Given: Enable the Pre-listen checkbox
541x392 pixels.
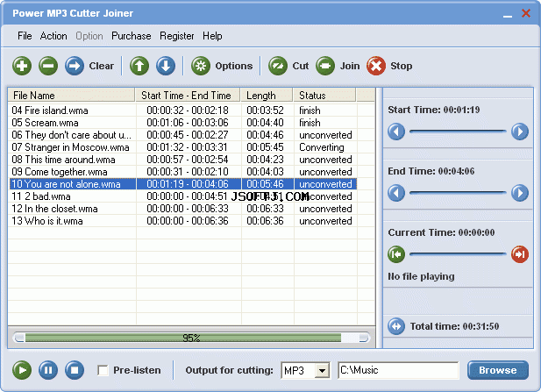Looking at the screenshot, I should click(103, 370).
